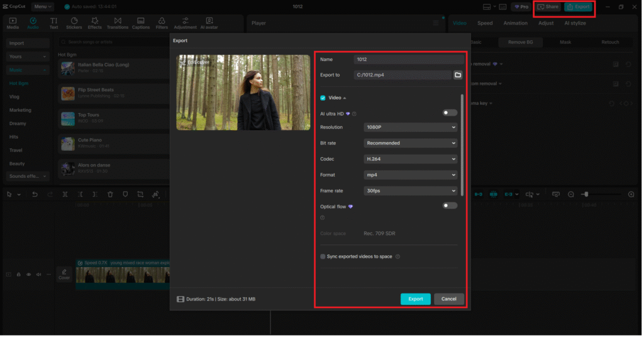Turn on the Optical flow switch

[450, 206]
